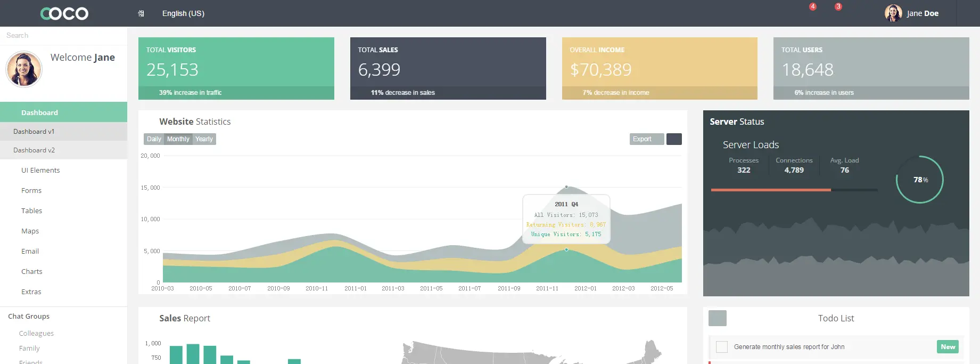
Task: Click the icon left of English (US)
Action: (x=141, y=13)
